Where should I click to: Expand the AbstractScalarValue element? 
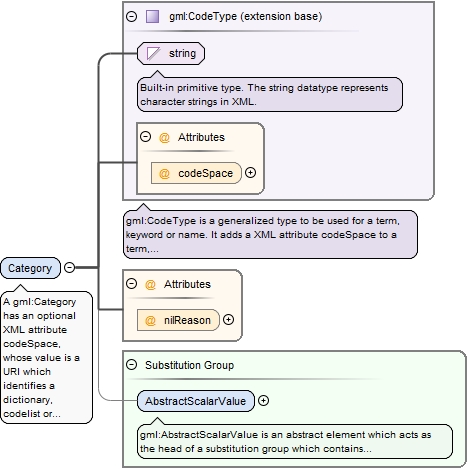pos(263,401)
